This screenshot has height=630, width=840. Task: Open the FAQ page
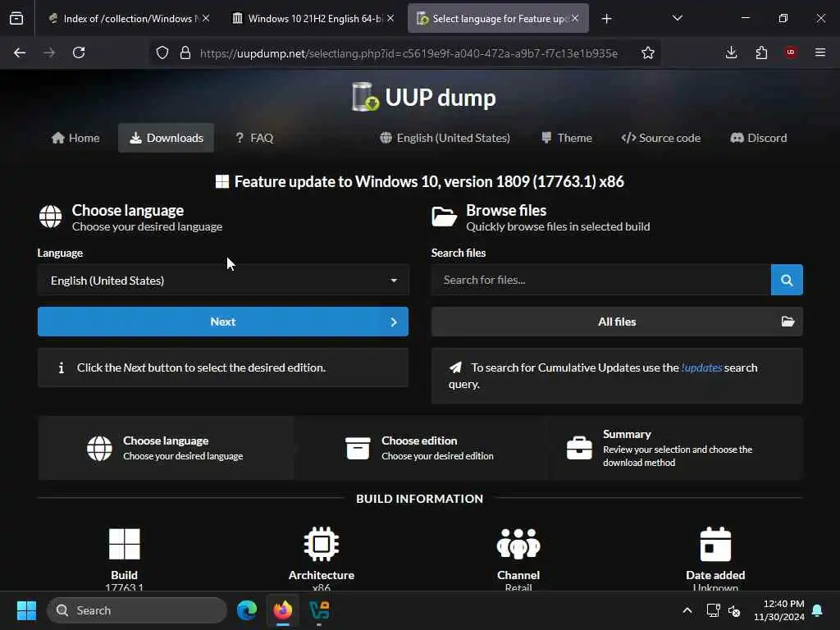[254, 138]
